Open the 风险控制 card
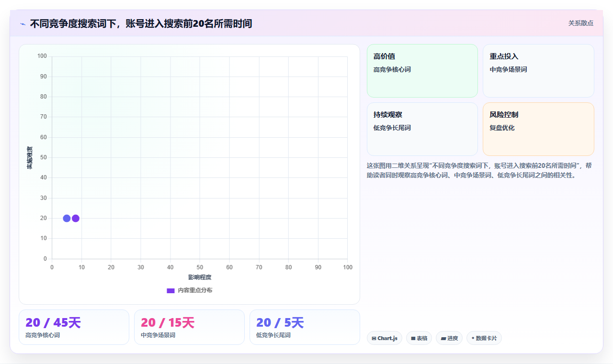The height and width of the screenshot is (364, 613). point(538,129)
